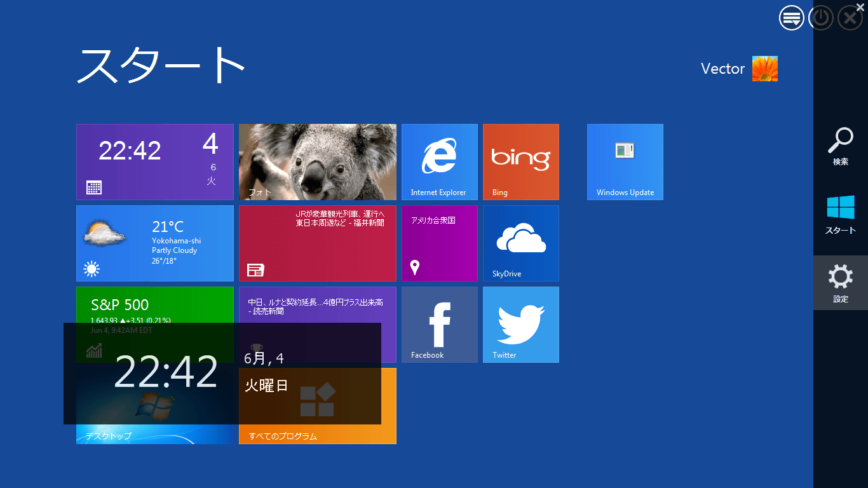The height and width of the screenshot is (488, 868).
Task: Open the フォト koala photo tile
Action: (318, 162)
